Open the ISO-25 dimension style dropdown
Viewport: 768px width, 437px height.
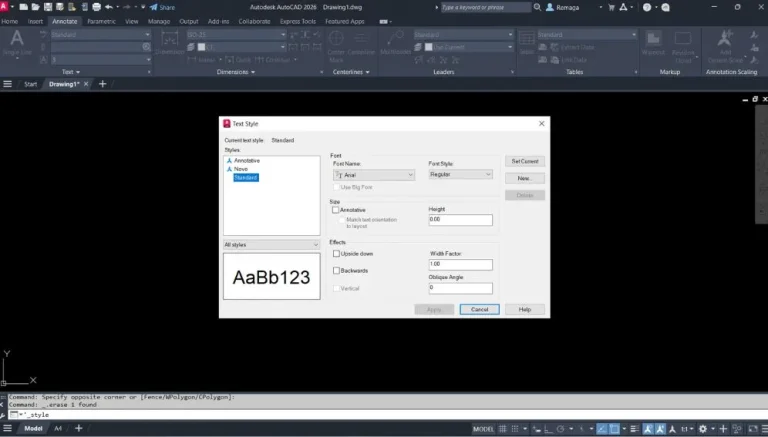(x=236, y=35)
